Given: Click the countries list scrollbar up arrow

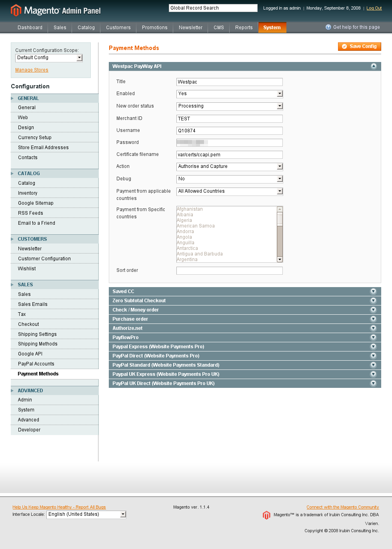Looking at the screenshot, I should 280,209.
